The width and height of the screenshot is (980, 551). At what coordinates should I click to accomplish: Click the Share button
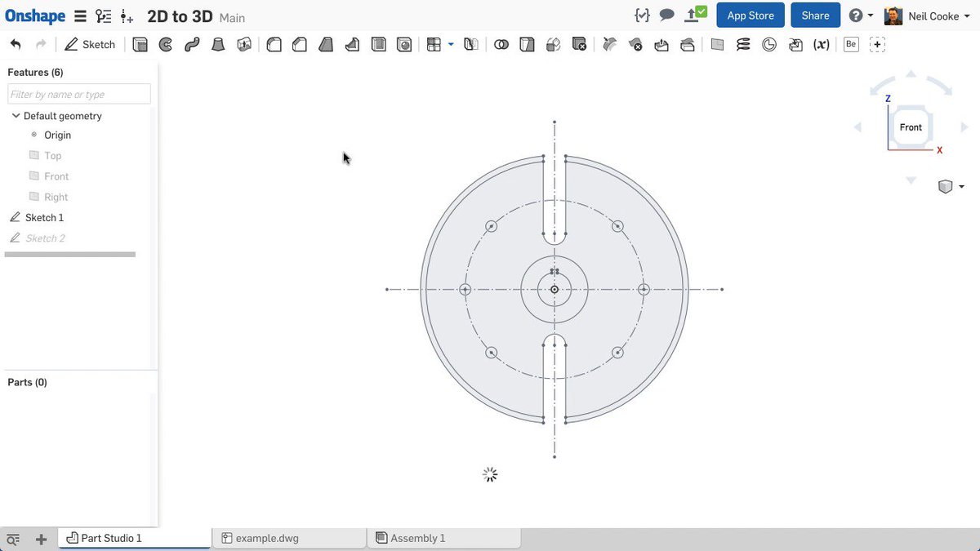click(x=815, y=16)
